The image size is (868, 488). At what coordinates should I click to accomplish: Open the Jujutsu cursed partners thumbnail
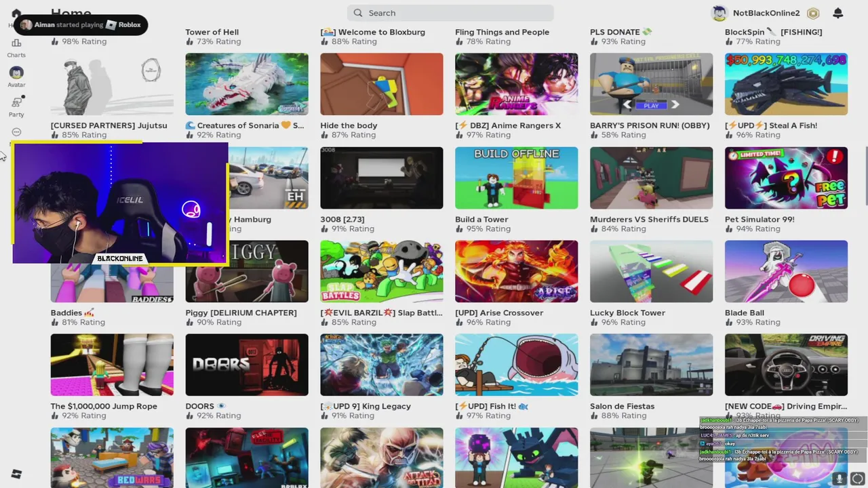(112, 84)
